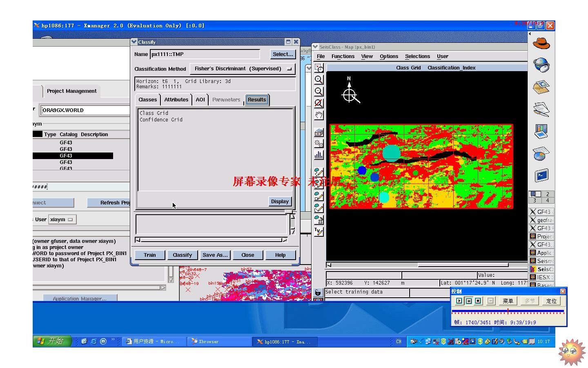The width and height of the screenshot is (588, 368).
Task: Open the User xiaym dropdown
Action: point(62,220)
